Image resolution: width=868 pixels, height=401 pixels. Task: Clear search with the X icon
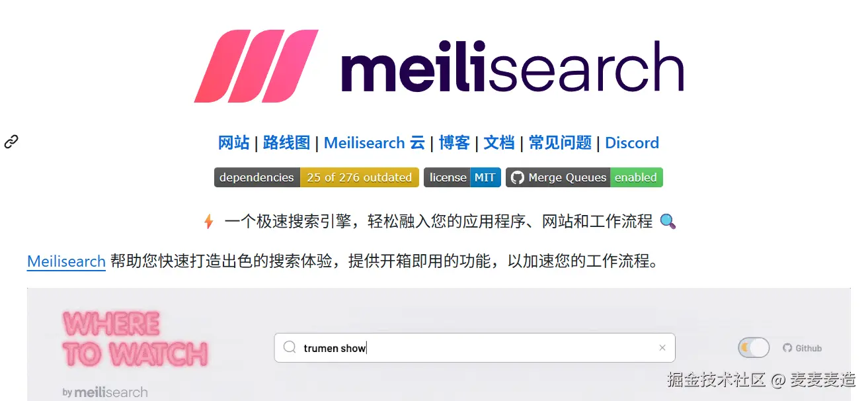662,347
